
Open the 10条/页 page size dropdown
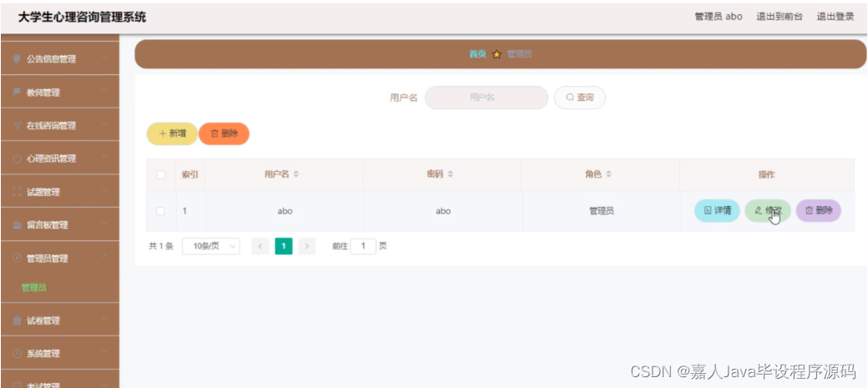(x=211, y=246)
